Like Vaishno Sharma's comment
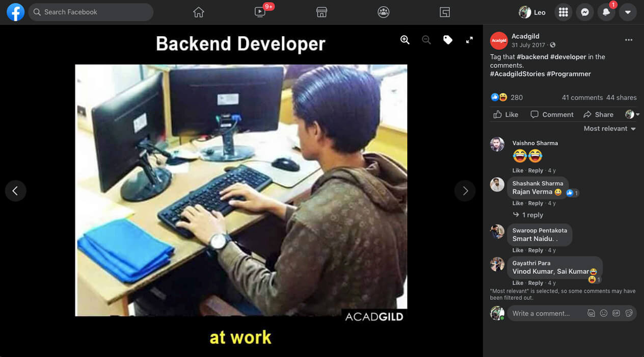Viewport: 644px width, 357px height. point(518,170)
